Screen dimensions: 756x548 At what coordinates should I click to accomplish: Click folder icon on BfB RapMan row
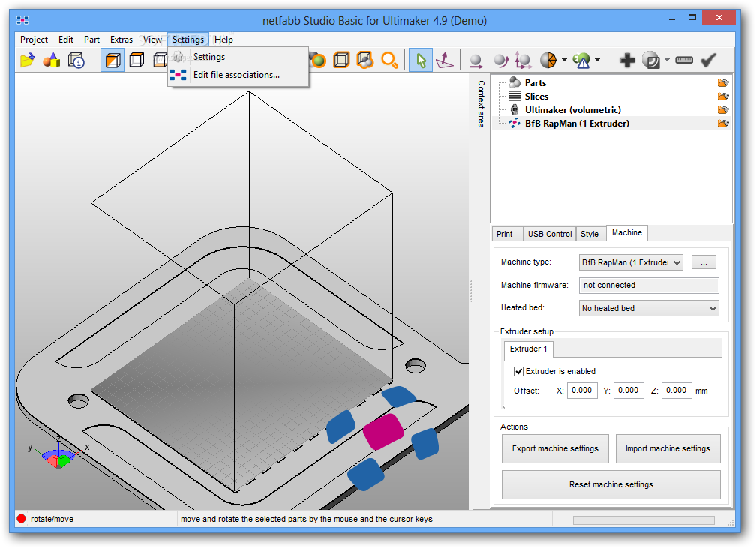pos(723,124)
